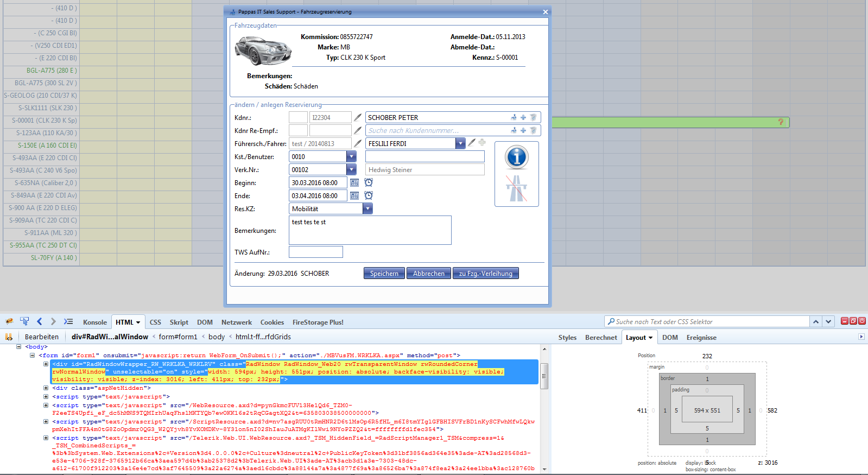This screenshot has height=475, width=868.
Task: Click the Firebug bug icon
Action: pyautogui.click(x=9, y=321)
